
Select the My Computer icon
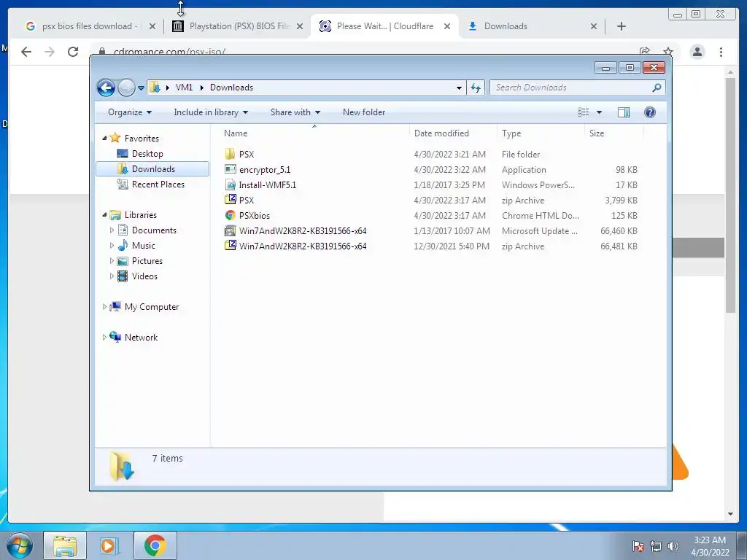[115, 307]
